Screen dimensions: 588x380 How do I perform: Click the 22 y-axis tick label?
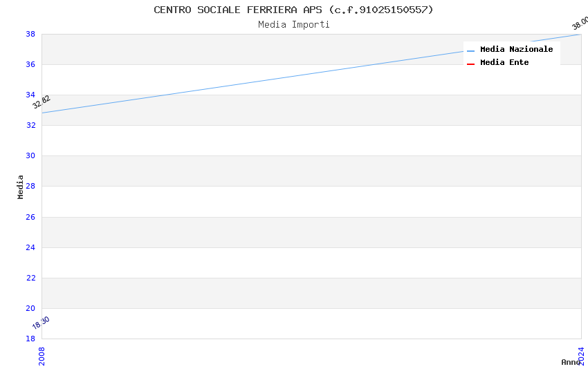[x=30, y=278]
